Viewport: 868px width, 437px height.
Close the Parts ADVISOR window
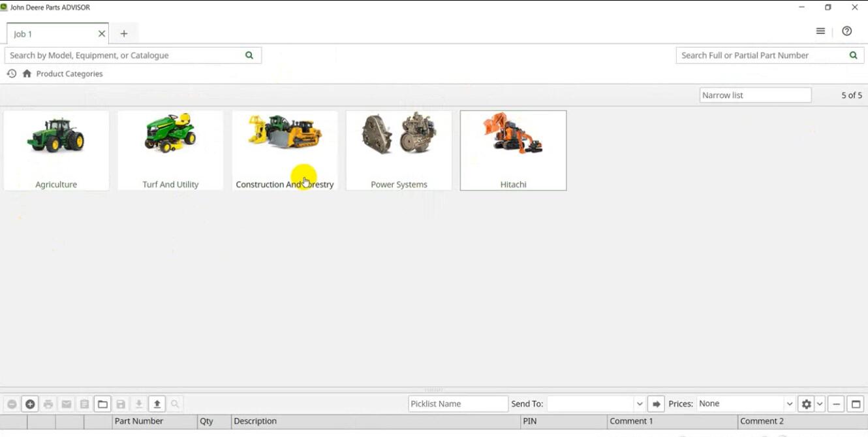point(855,8)
